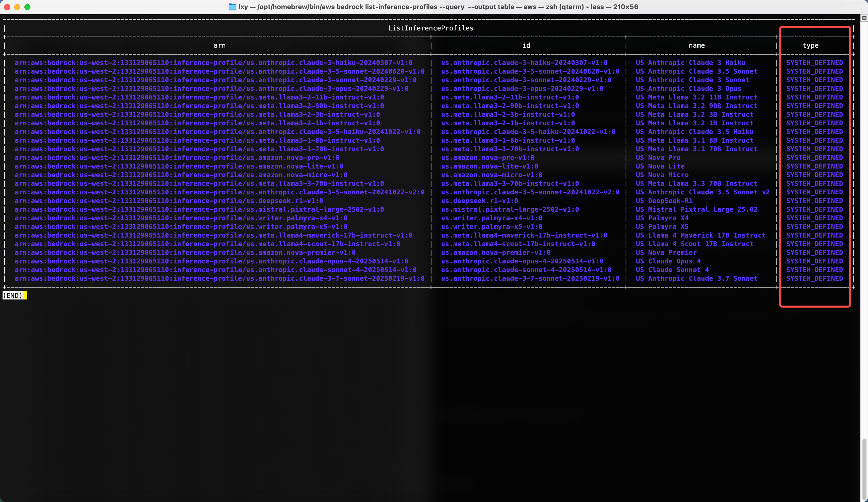Viewport: 868px width, 502px height.
Task: Select arn ending claude-3-5-sonnet-20240620-v1:0
Action: pos(219,71)
